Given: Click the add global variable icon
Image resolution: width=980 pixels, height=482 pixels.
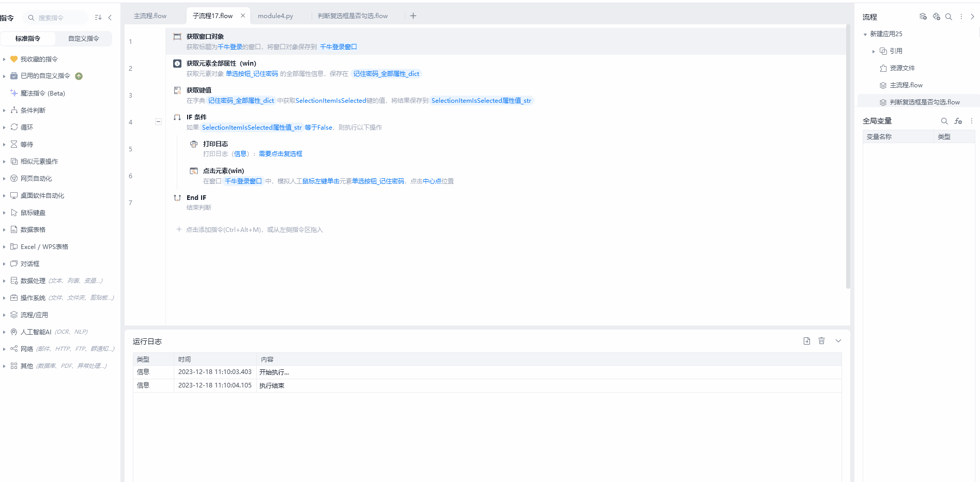Looking at the screenshot, I should 958,121.
